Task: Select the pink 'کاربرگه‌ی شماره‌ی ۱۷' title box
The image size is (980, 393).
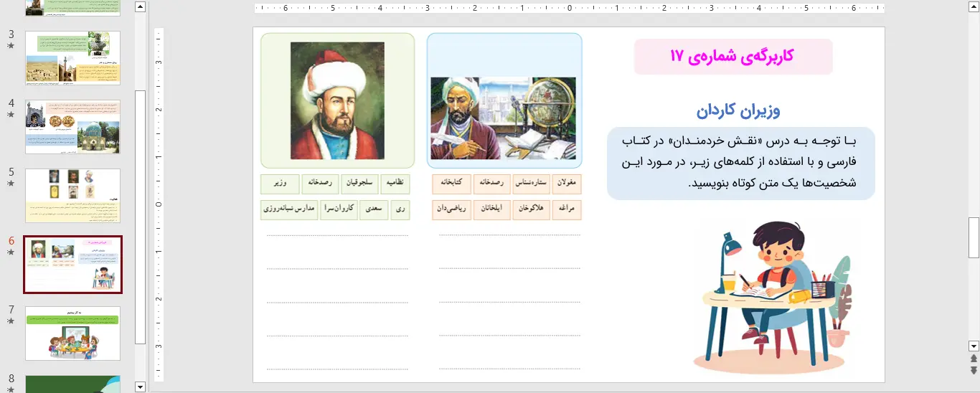Action: click(732, 57)
